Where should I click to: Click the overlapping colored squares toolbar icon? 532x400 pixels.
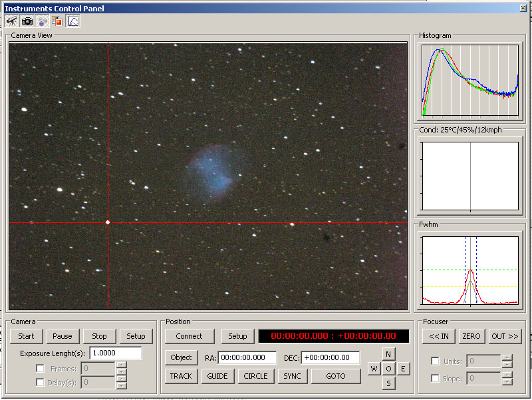coord(57,21)
